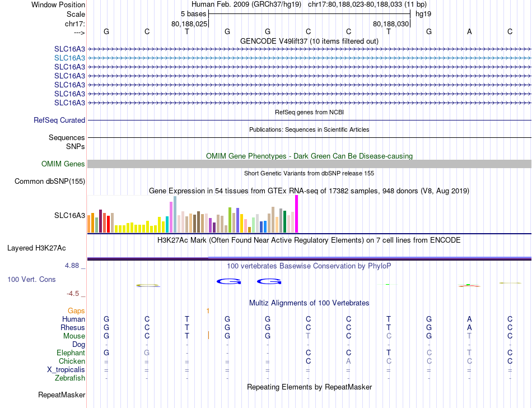Viewport: 532px width, 408px height.
Task: Click the Rhesus alignment row label
Action: coord(73,327)
